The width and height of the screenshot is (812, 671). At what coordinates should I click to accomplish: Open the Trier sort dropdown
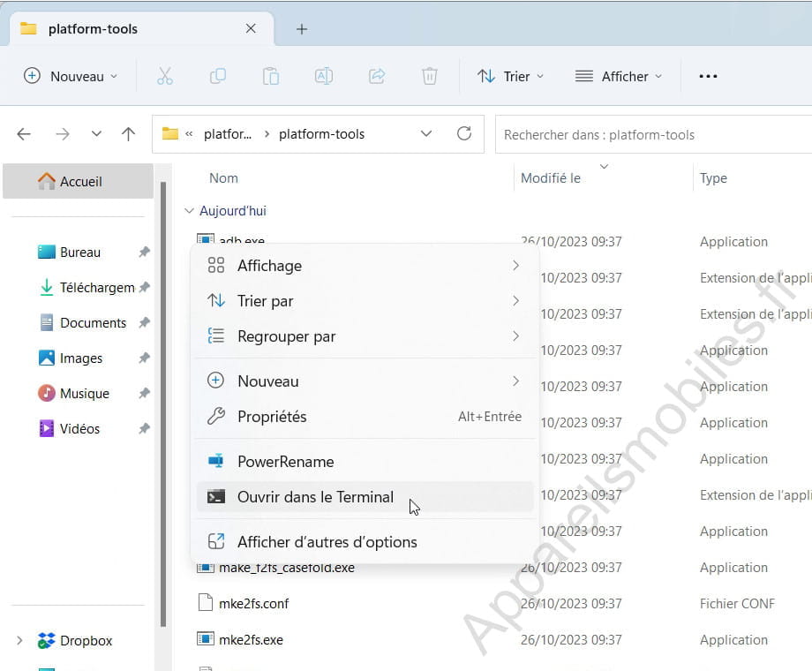tap(511, 76)
